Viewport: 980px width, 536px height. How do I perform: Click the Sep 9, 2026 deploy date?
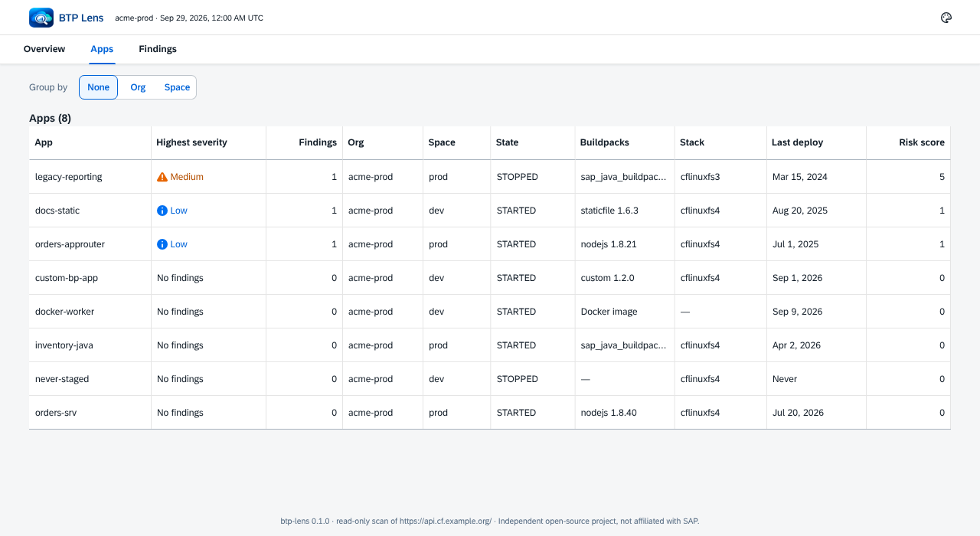[x=798, y=312]
